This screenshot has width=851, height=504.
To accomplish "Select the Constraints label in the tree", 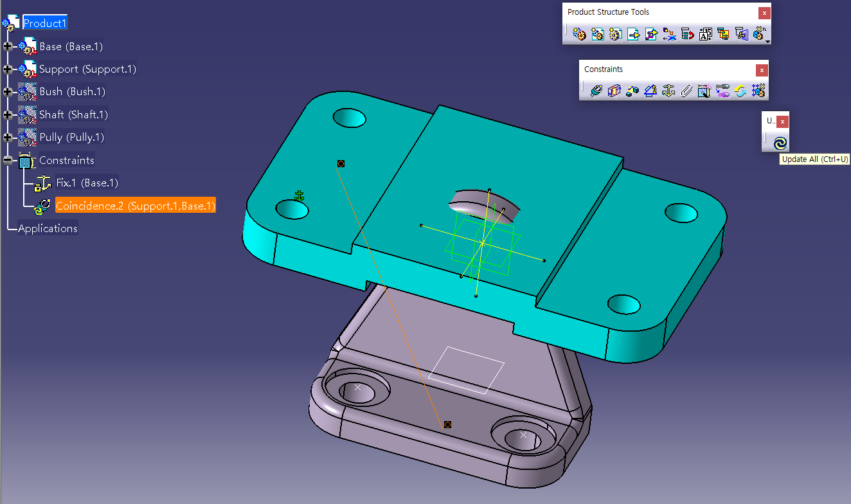I will [x=66, y=160].
